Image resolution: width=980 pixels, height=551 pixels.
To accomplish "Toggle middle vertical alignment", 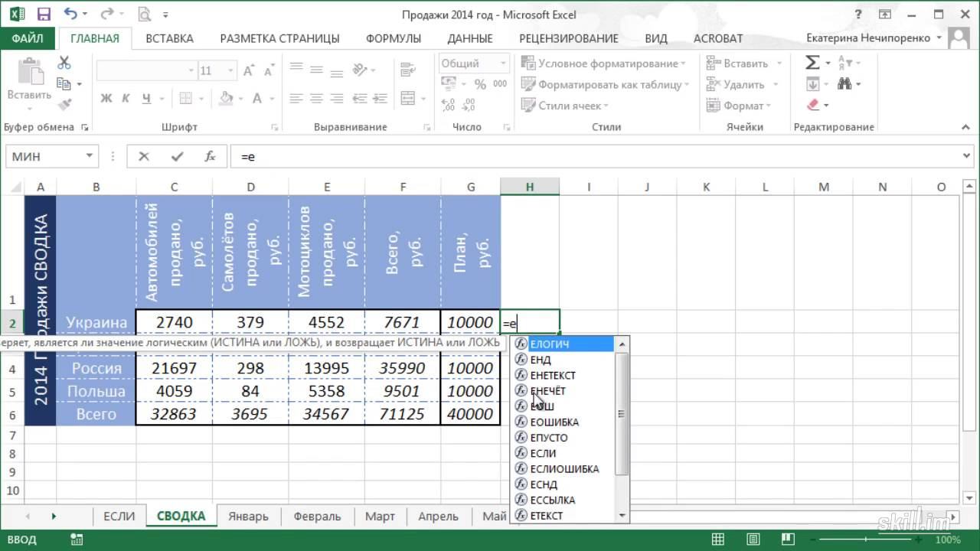I will tap(317, 70).
